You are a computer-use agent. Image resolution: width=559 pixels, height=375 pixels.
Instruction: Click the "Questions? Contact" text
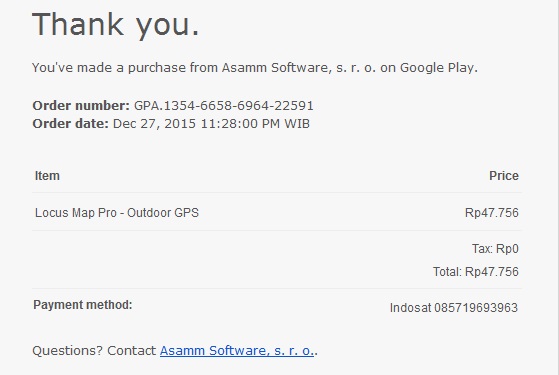point(94,351)
